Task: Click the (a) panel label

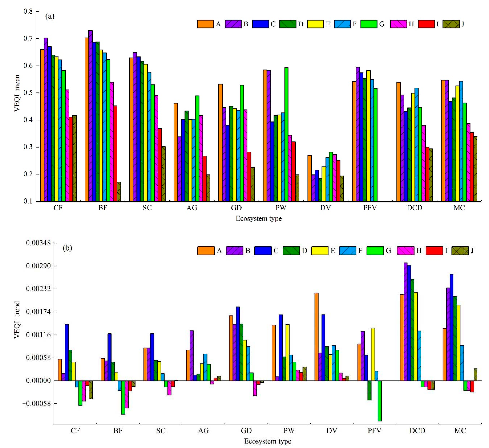Action: pyautogui.click(x=50, y=17)
